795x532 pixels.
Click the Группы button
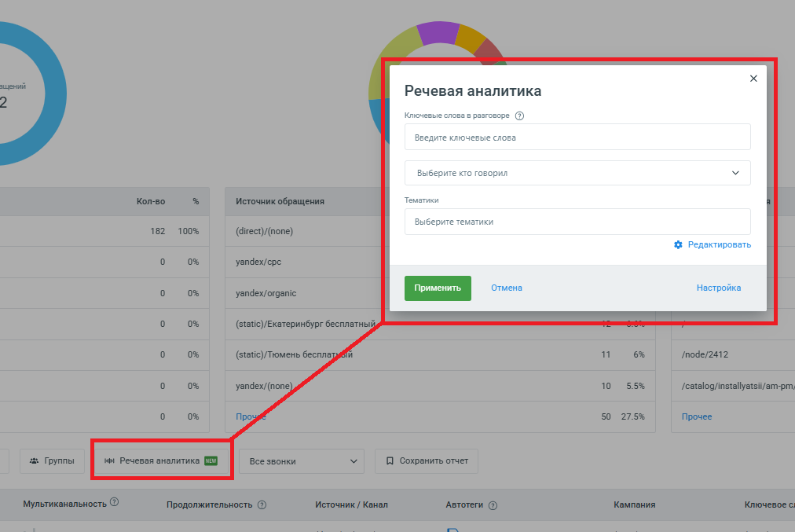[52, 461]
